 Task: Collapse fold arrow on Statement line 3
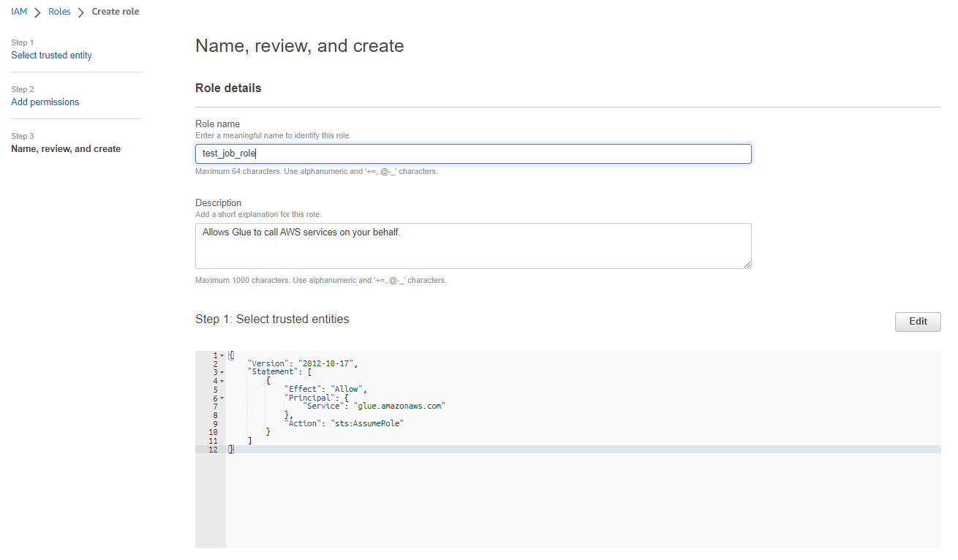click(222, 373)
